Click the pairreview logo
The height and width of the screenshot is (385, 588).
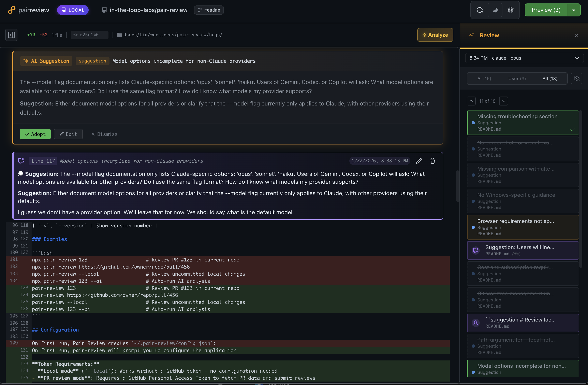tap(28, 10)
